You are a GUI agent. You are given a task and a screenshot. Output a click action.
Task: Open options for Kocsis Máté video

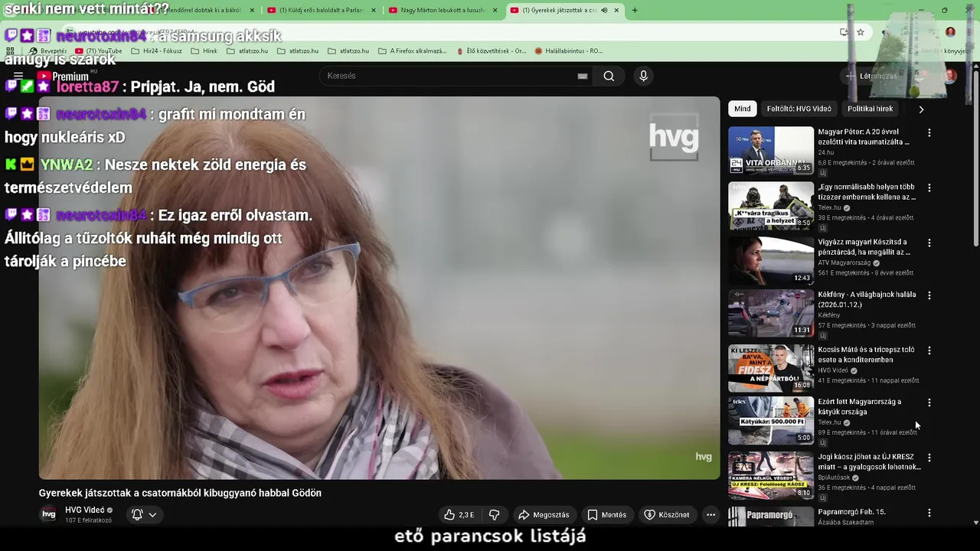coord(929,350)
